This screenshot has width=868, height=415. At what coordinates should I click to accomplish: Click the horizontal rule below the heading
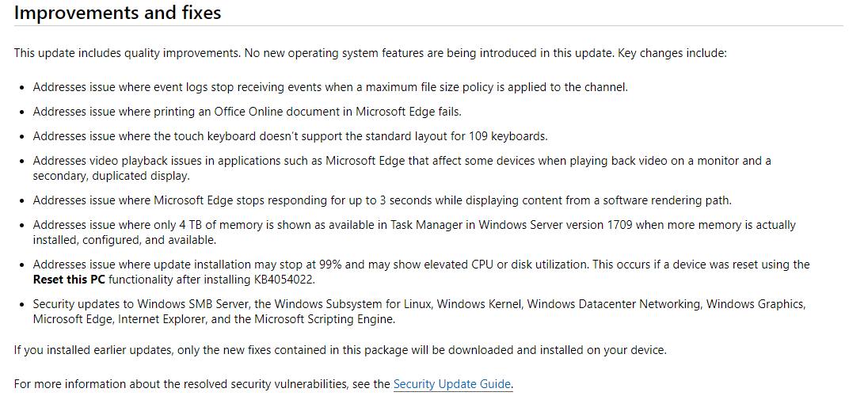pos(428,25)
